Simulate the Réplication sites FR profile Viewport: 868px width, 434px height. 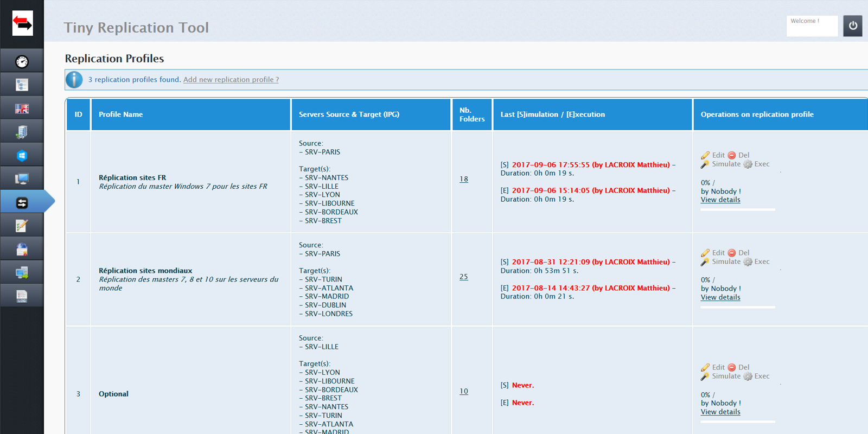pos(720,164)
